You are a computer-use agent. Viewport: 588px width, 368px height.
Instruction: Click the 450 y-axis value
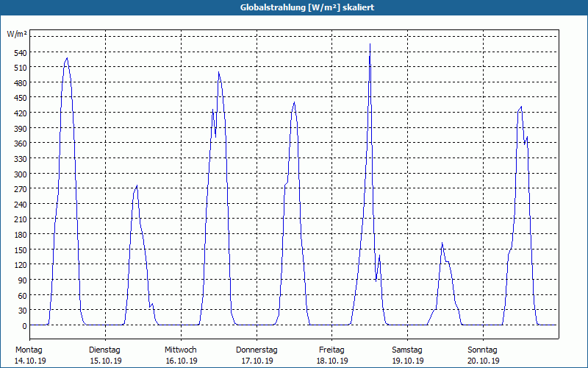[x=21, y=99]
